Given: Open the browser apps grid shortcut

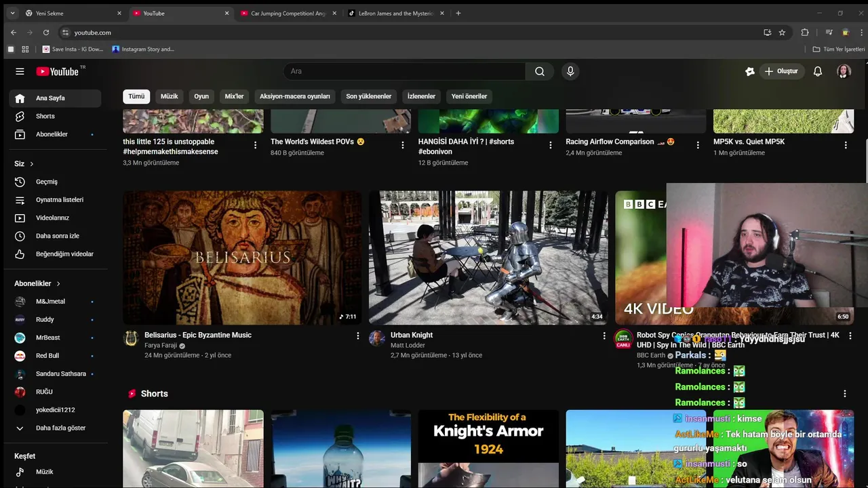Looking at the screenshot, I should point(25,49).
